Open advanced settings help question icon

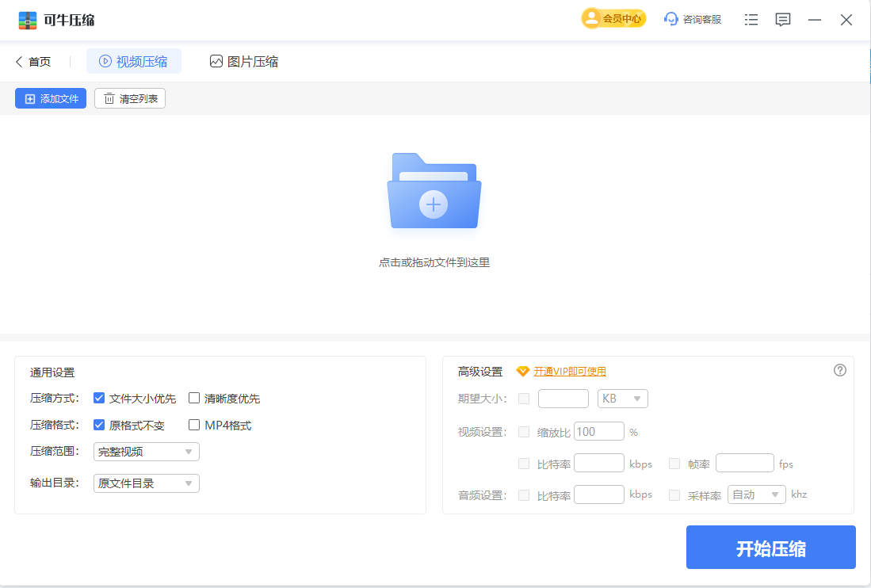(x=840, y=370)
